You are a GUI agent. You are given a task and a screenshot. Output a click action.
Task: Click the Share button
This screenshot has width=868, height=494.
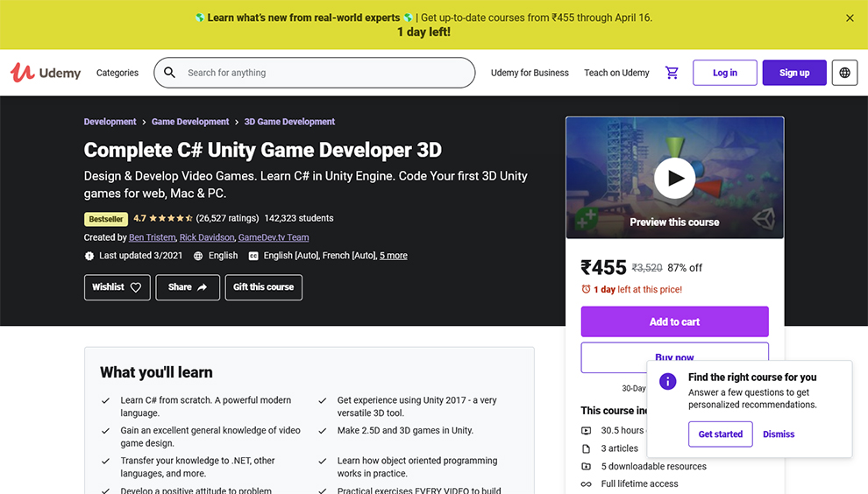pos(187,287)
